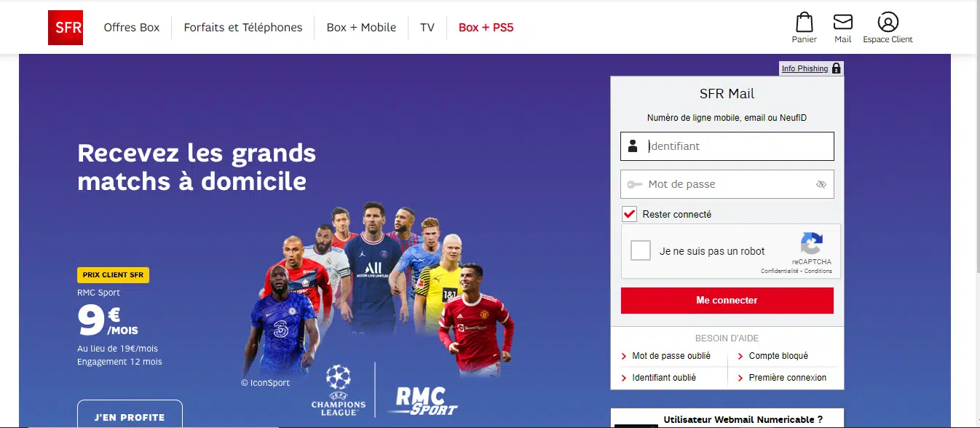Open the Forfaits et Téléphones menu
The height and width of the screenshot is (428, 980).
pos(243,28)
